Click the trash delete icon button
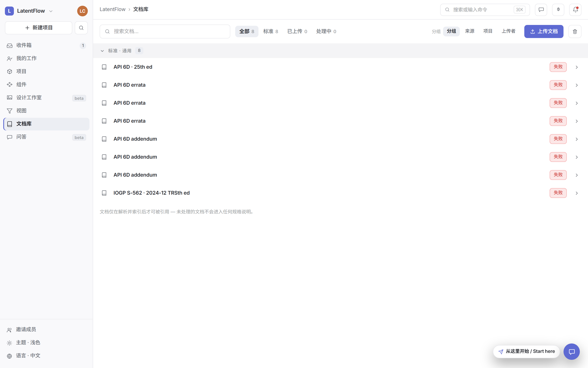 click(x=575, y=31)
